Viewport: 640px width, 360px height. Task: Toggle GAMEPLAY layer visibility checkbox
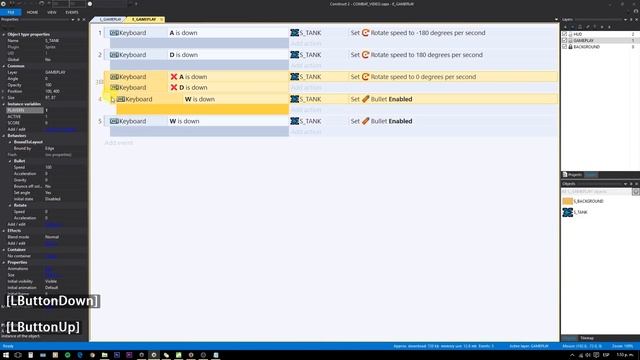click(564, 40)
